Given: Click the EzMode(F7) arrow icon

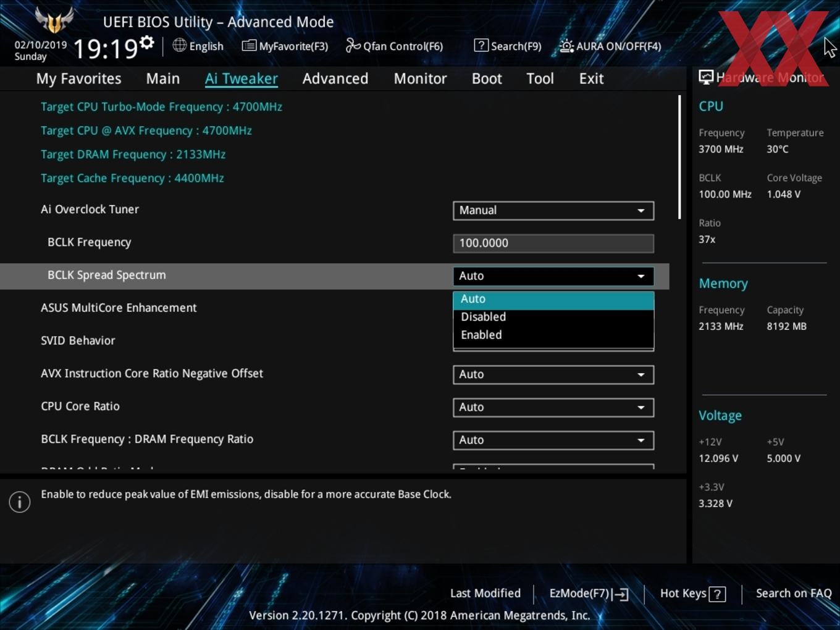Looking at the screenshot, I should point(621,594).
